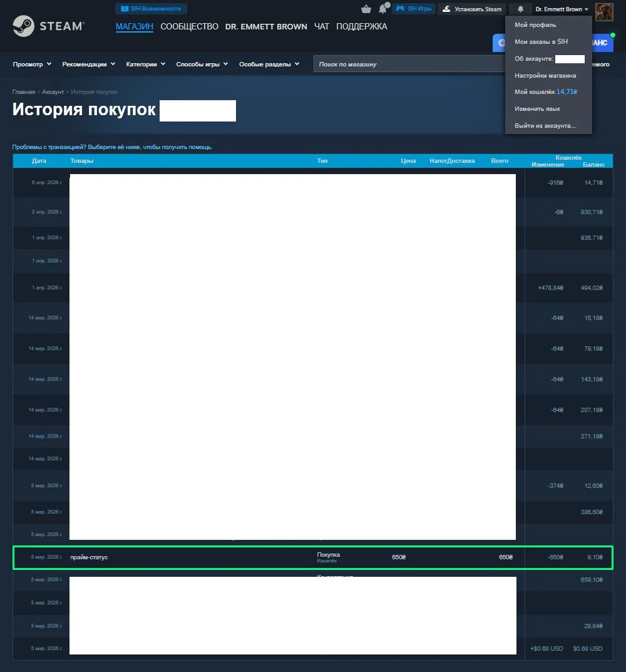Click the Дата column header
The height and width of the screenshot is (672, 626).
(x=39, y=161)
